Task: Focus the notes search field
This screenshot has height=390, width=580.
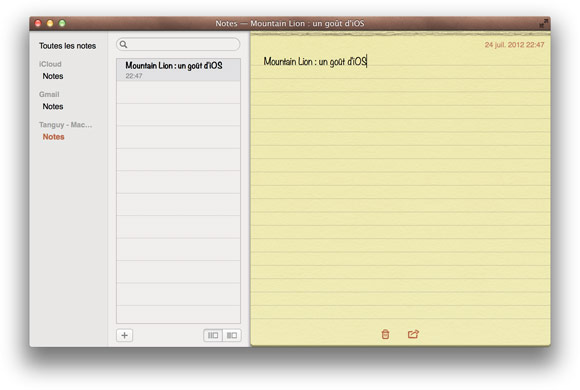Action: point(178,44)
